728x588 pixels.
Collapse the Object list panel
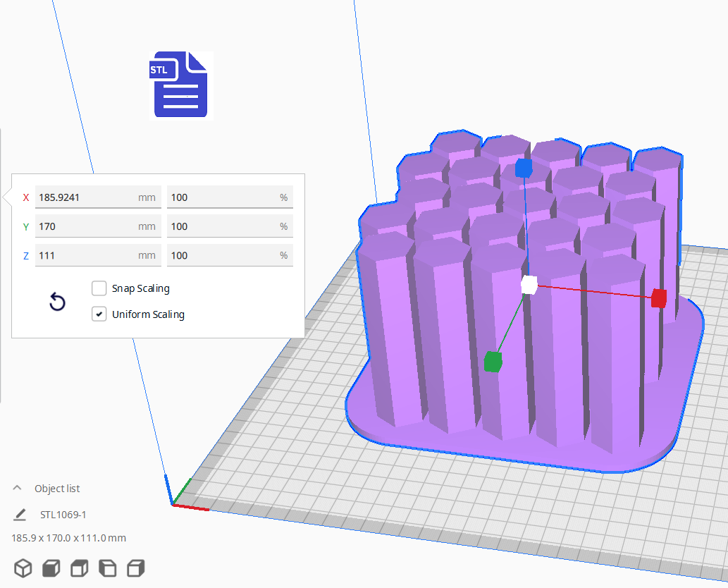18,488
